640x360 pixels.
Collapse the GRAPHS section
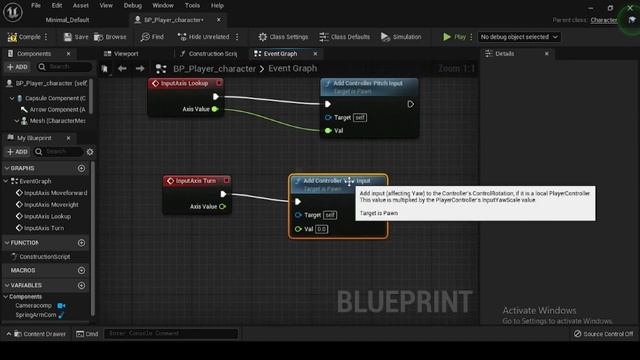point(7,168)
